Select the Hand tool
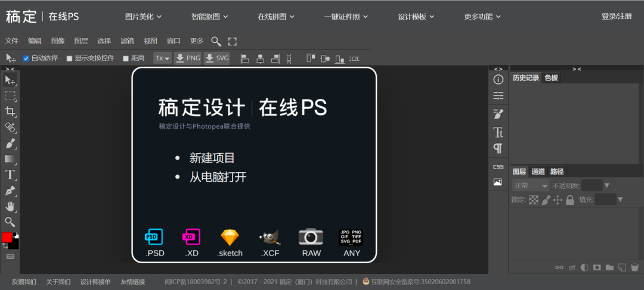The image size is (644, 290). (10, 206)
